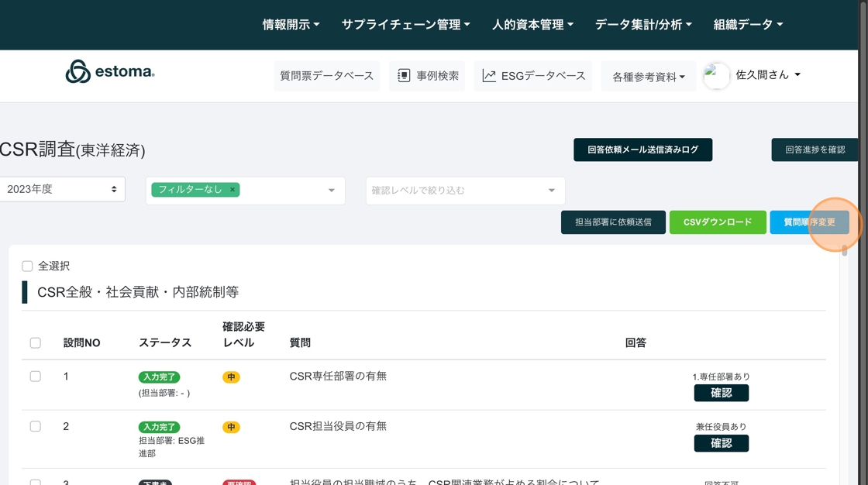The height and width of the screenshot is (485, 868).
Task: Open the 各種参考資料 dropdown
Action: (x=649, y=77)
